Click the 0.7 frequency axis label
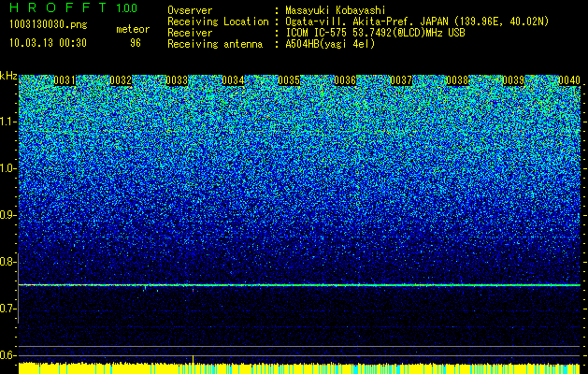 click(7, 309)
